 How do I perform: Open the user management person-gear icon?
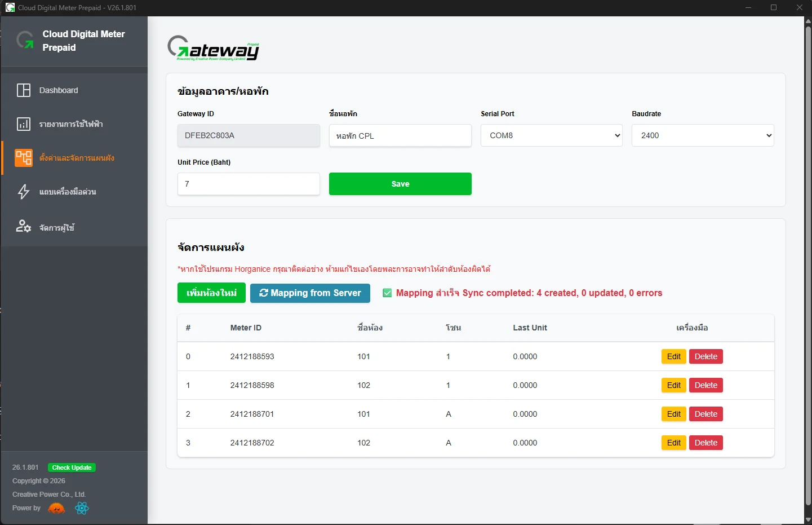pos(24,227)
